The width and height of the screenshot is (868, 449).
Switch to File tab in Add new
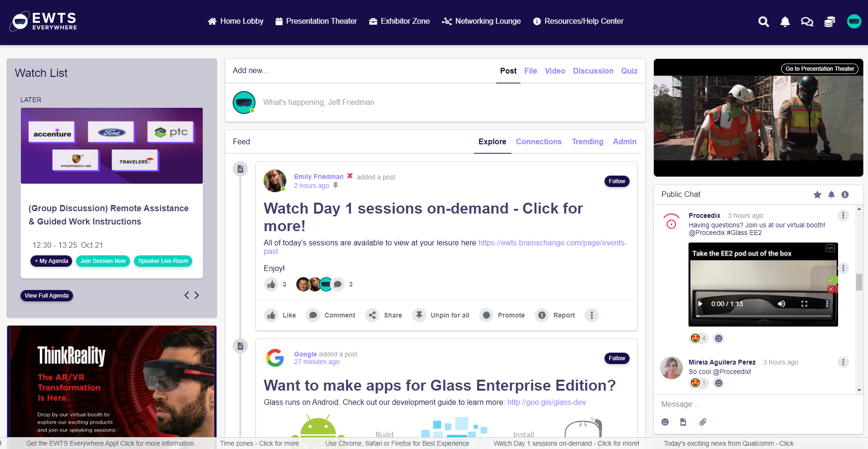pos(530,71)
